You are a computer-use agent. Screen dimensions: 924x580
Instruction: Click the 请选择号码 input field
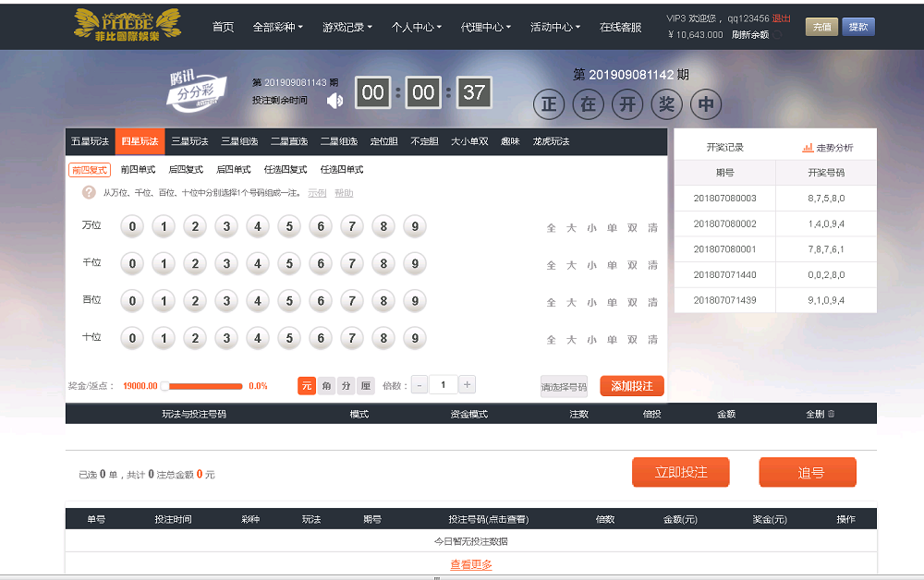click(565, 385)
